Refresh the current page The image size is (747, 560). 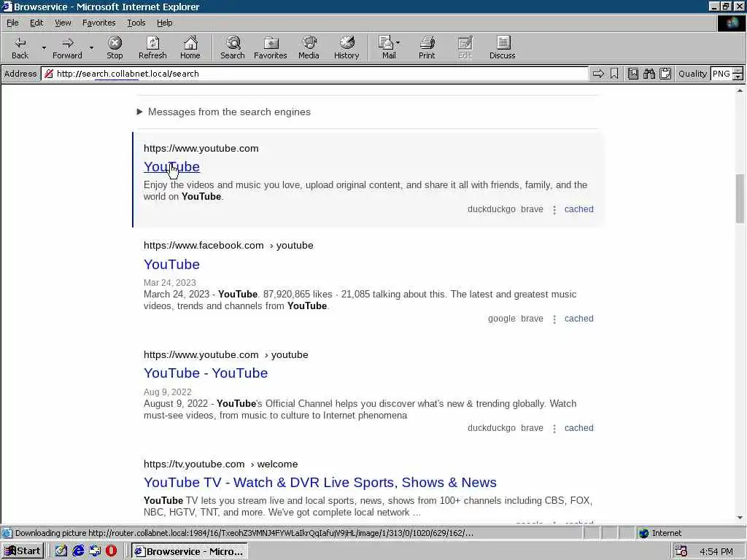pyautogui.click(x=152, y=47)
